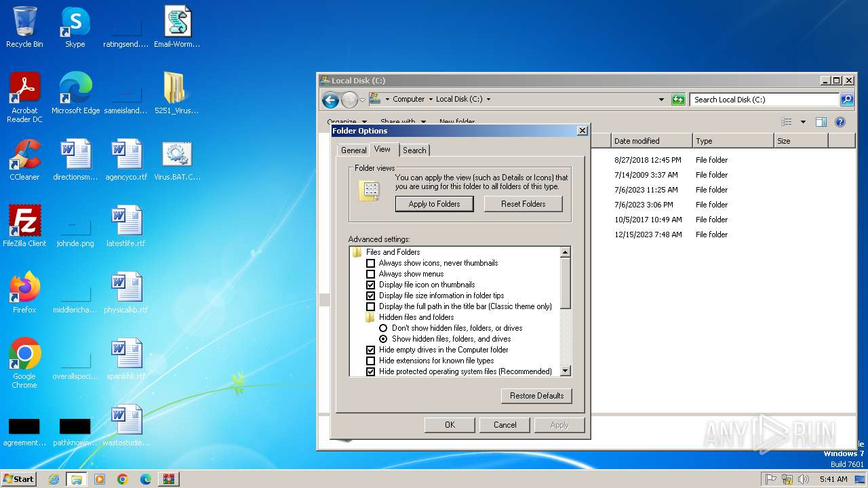
Task: Select the directionsm document icon
Action: (75, 160)
